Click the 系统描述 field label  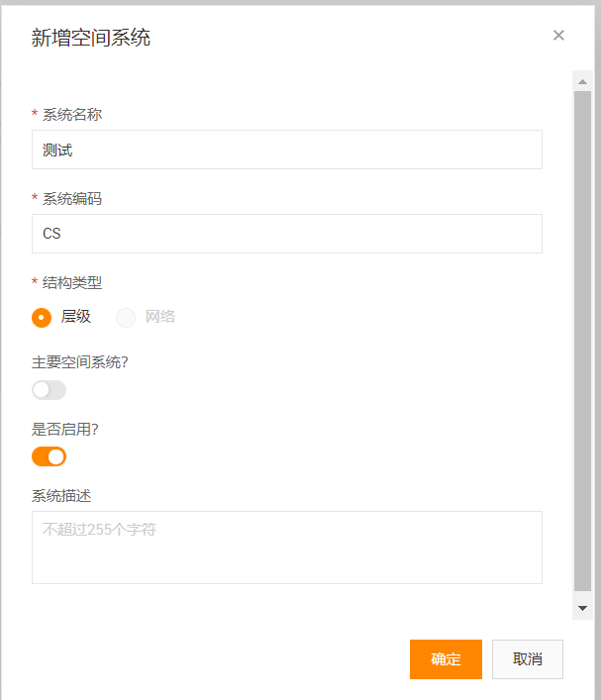point(61,496)
